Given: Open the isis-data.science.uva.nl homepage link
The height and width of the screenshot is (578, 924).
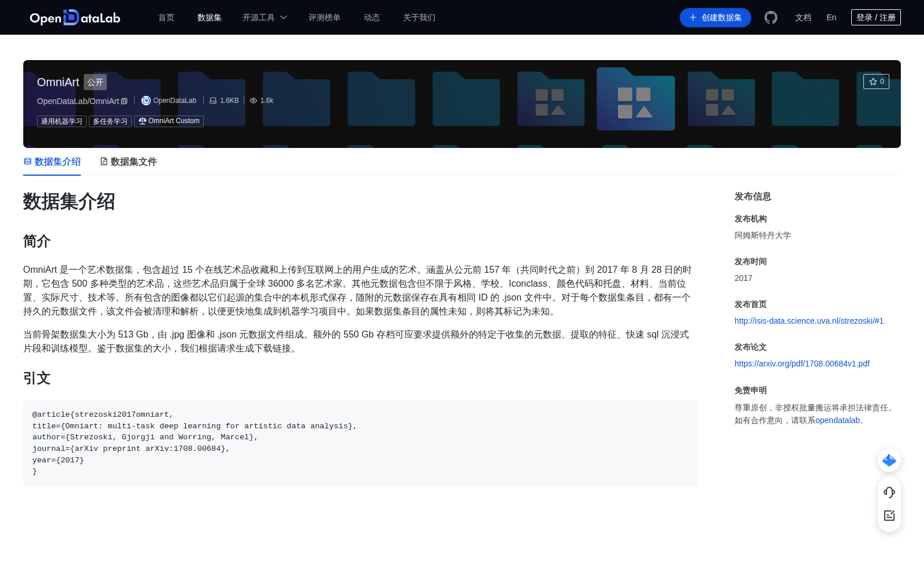Looking at the screenshot, I should pos(809,321).
